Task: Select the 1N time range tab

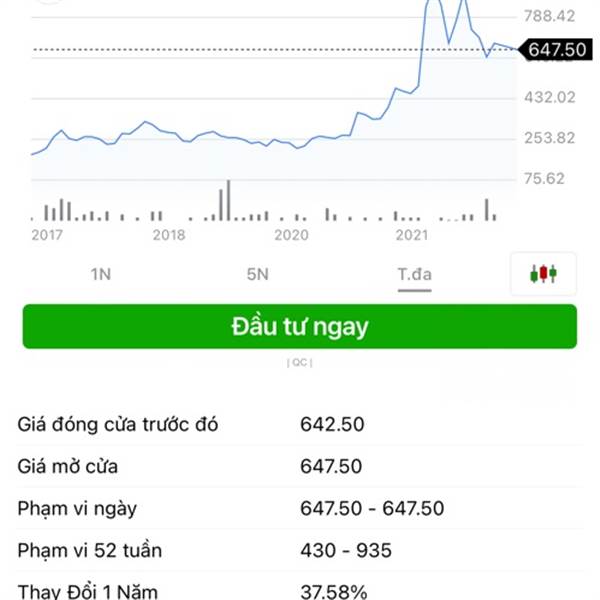Action: 101,274
